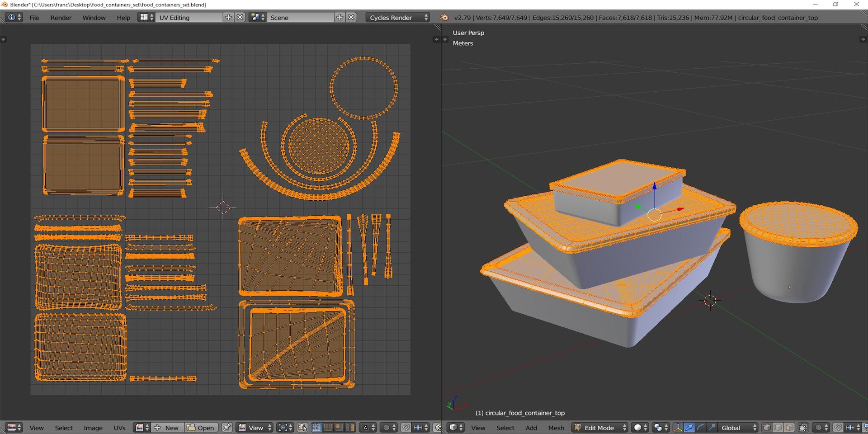Enable the 3D manipulator widget toggle
Viewport: 868px width, 434px height.
678,428
